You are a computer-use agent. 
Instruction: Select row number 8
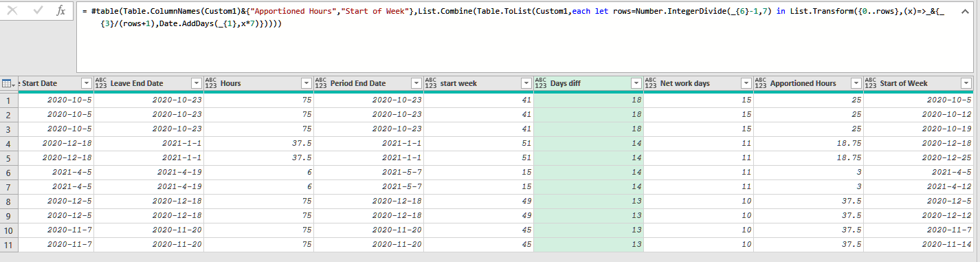[x=8, y=201]
